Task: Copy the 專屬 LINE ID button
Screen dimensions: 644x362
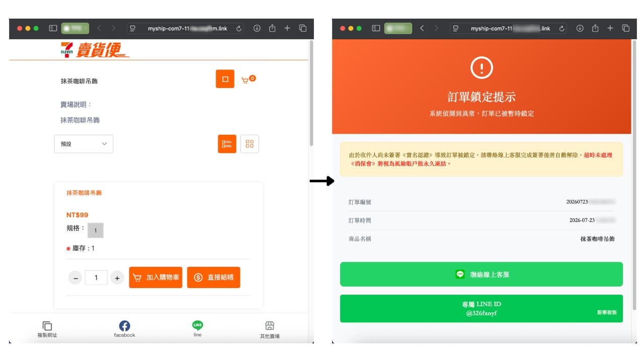Action: pos(481,309)
